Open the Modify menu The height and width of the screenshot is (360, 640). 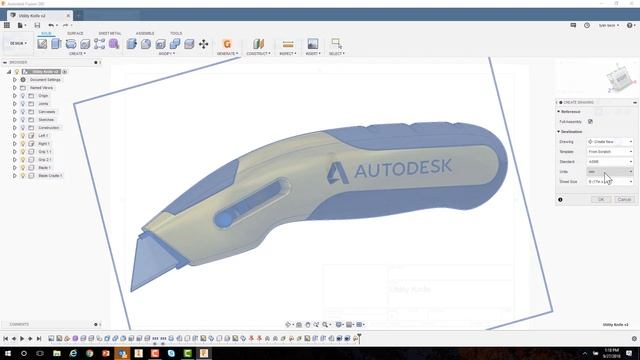click(167, 53)
